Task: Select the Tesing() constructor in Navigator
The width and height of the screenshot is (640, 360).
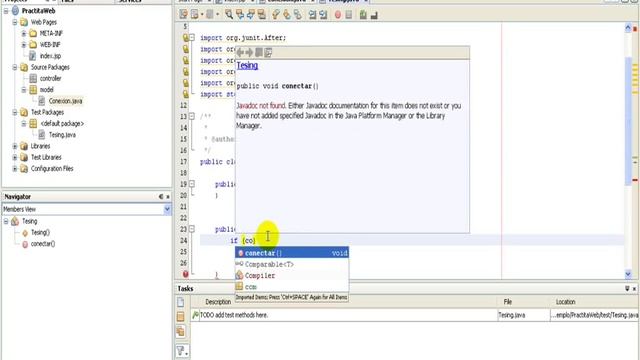Action: [x=40, y=232]
